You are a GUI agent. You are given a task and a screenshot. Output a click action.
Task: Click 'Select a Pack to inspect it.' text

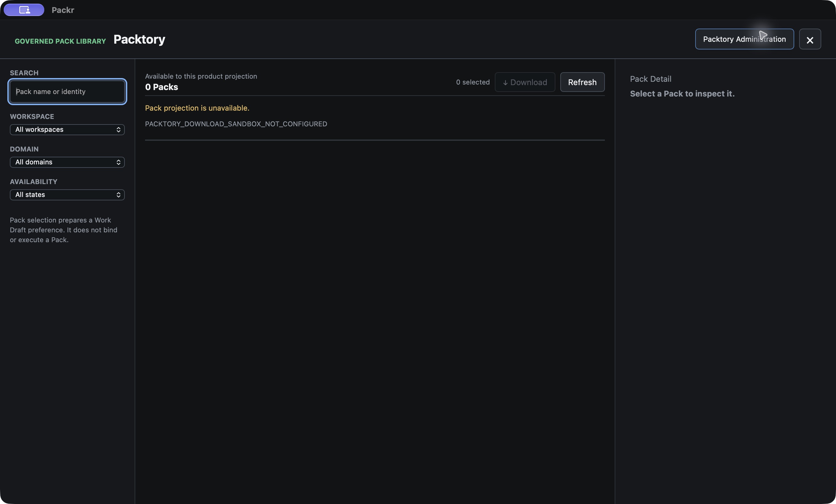tap(682, 94)
